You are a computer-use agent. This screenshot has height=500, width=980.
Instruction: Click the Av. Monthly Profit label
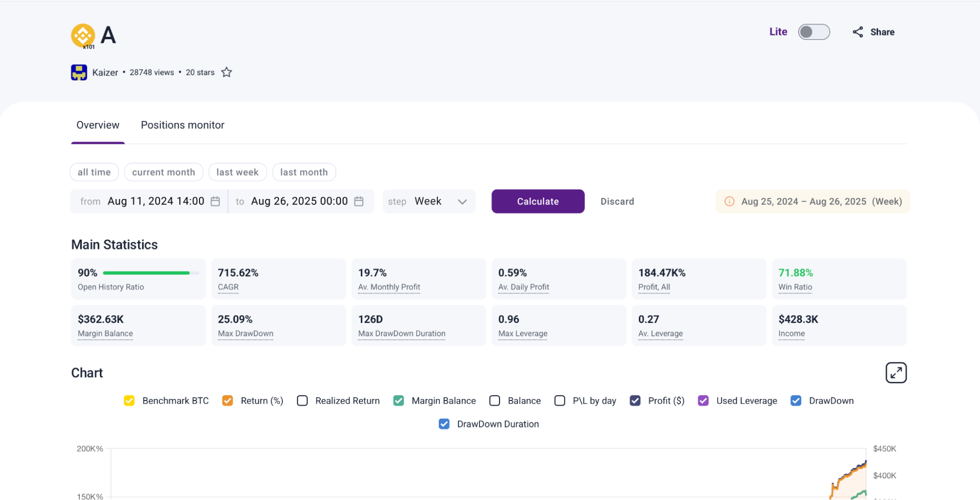click(x=389, y=287)
